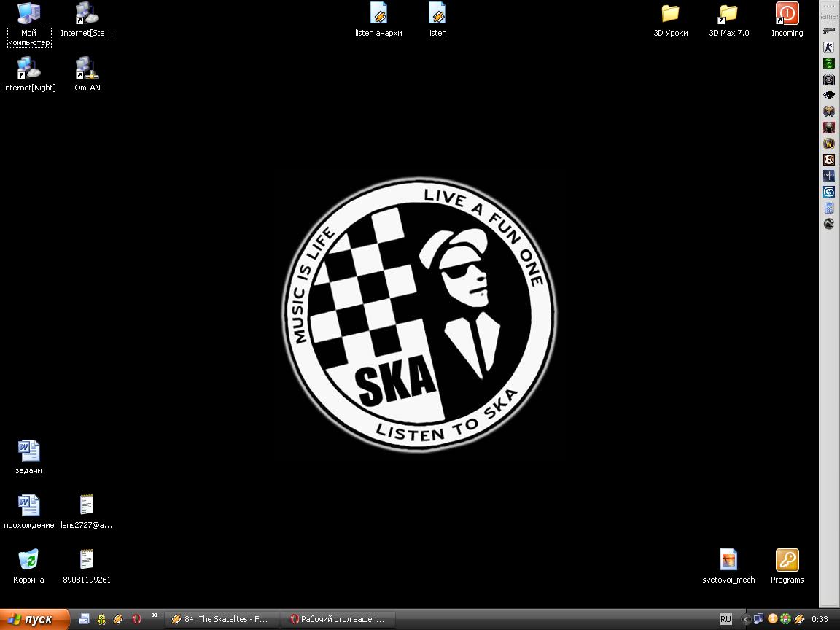Launch the blue crosshair game icon
Viewport: 840px width, 630px height.
(829, 176)
